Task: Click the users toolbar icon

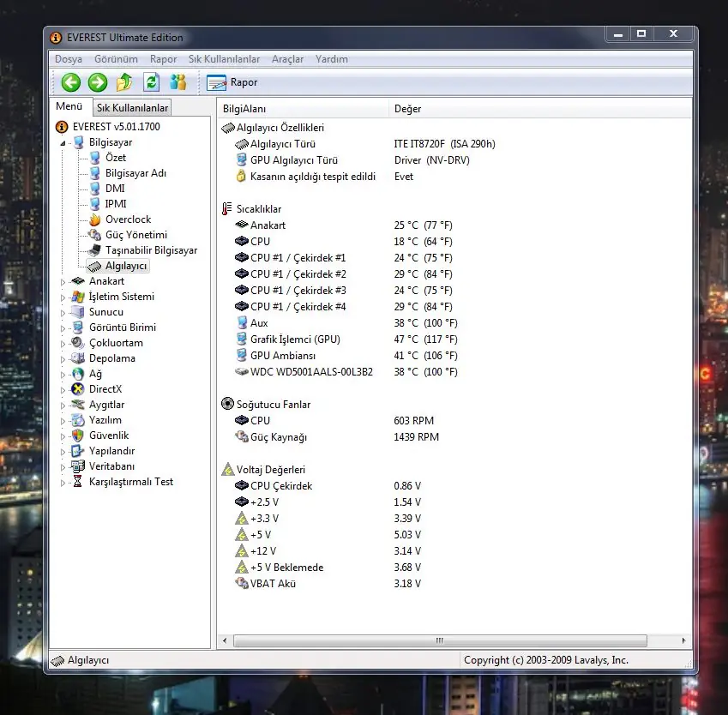Action: pyautogui.click(x=177, y=82)
